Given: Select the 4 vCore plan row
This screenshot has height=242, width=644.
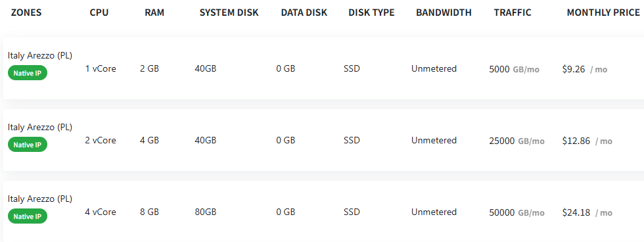Looking at the screenshot, I should pos(323,211).
